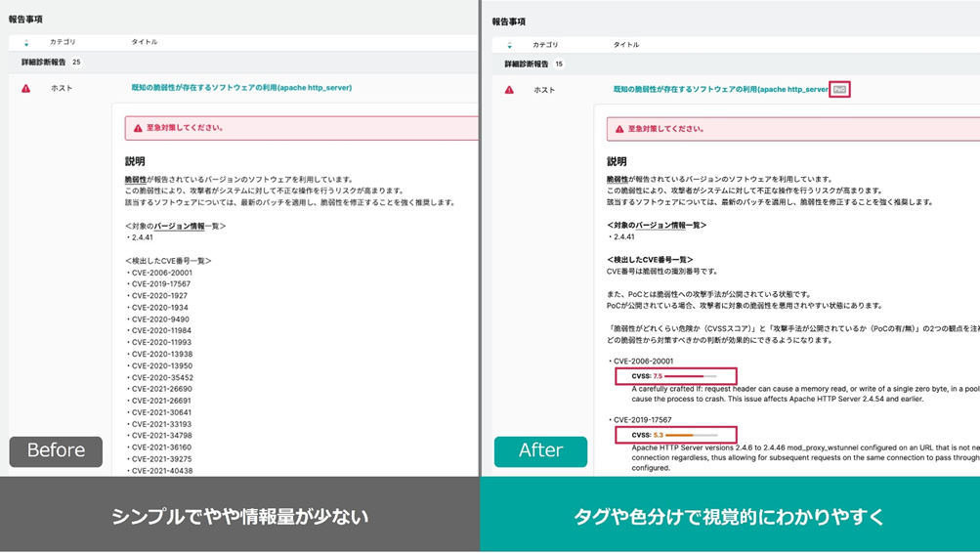Open the apache http_server vulnerability title in the After panel

[x=720, y=90]
